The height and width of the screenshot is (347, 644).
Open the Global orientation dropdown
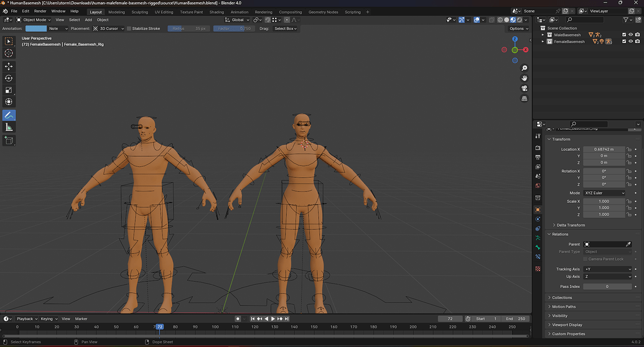click(237, 20)
